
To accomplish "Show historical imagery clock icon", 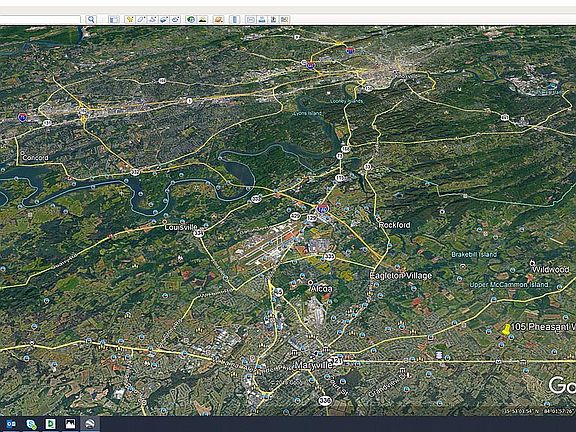I will tap(191, 19).
